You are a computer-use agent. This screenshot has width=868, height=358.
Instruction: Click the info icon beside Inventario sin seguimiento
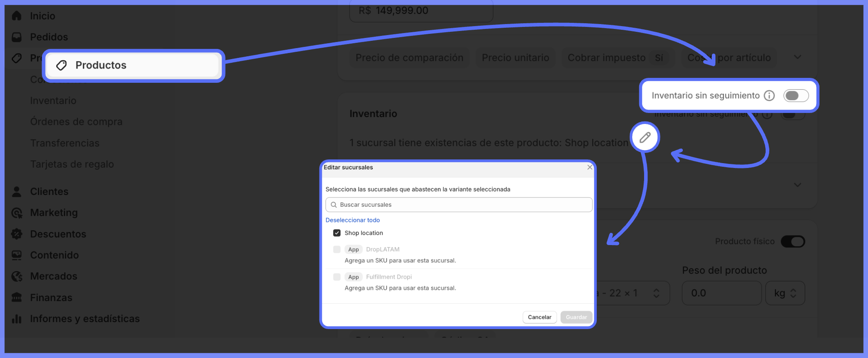(769, 95)
